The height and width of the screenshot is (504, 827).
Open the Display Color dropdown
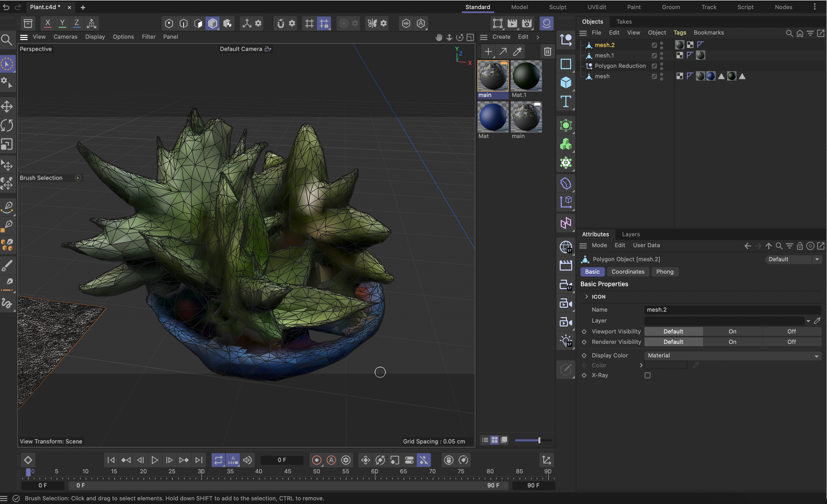pyautogui.click(x=732, y=355)
